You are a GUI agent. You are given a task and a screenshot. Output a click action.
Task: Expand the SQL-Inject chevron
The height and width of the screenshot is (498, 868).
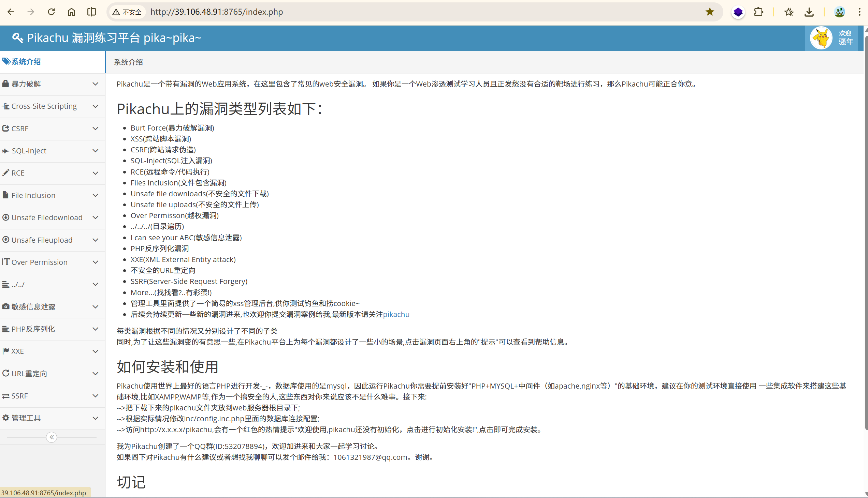click(x=96, y=151)
